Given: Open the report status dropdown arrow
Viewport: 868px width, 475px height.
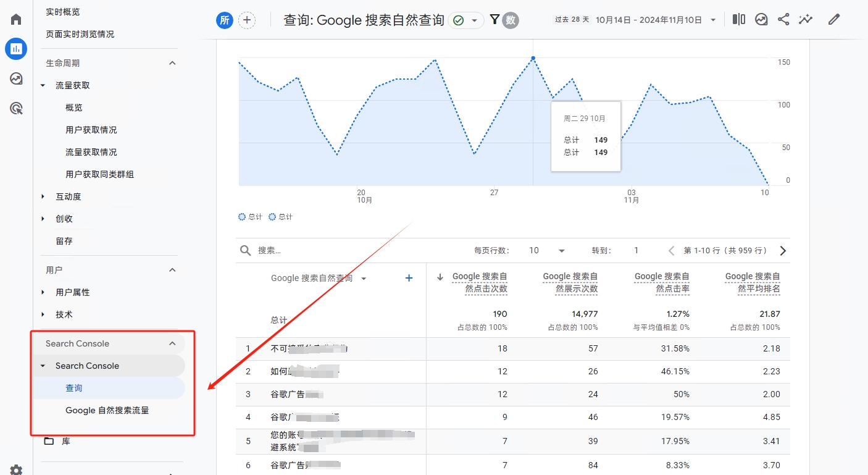Looking at the screenshot, I should coord(474,20).
